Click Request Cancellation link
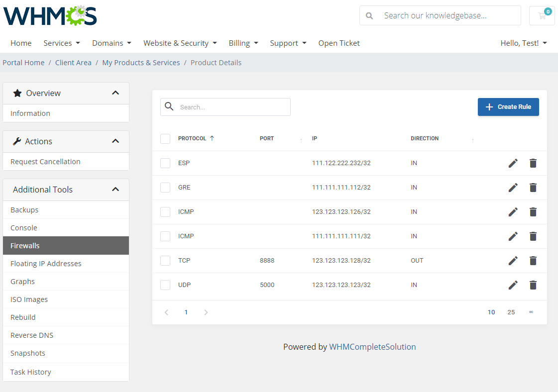 (66, 162)
